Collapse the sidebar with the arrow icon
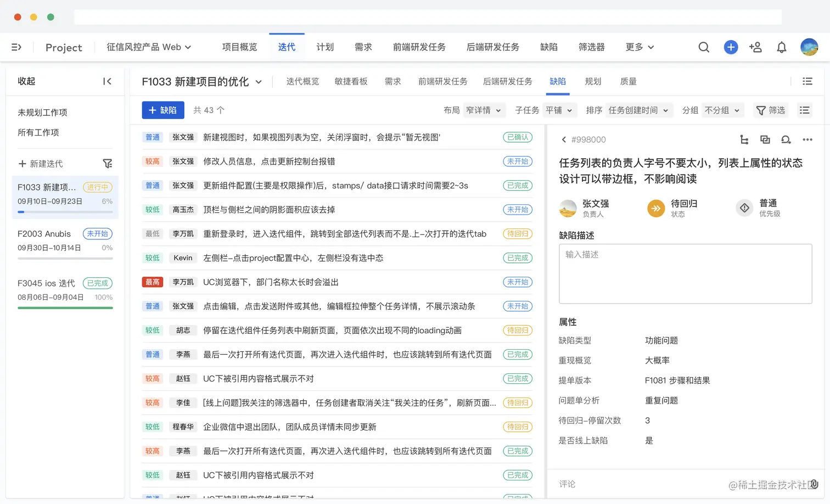This screenshot has width=830, height=504. [x=107, y=81]
